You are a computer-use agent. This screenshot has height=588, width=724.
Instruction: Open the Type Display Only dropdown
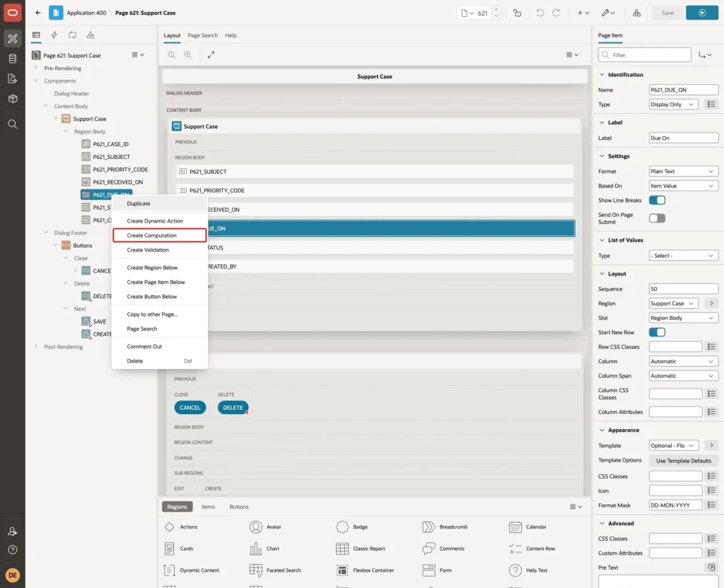(673, 105)
